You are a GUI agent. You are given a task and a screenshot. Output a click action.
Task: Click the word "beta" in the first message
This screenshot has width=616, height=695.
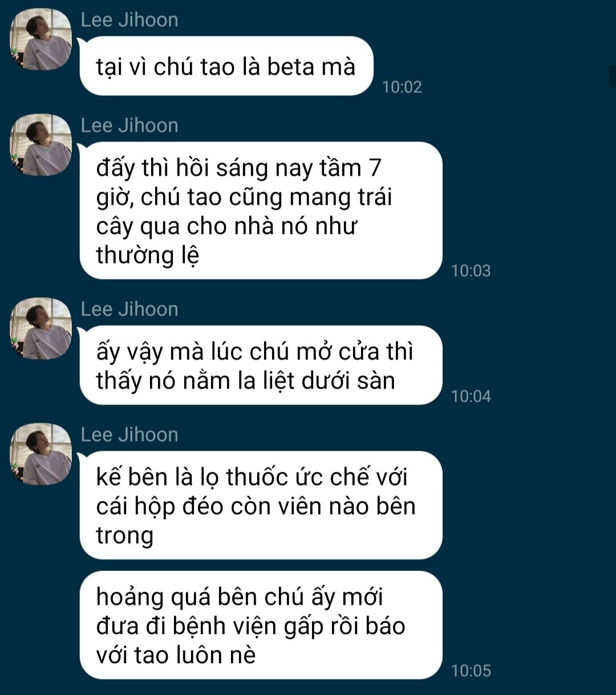point(291,67)
